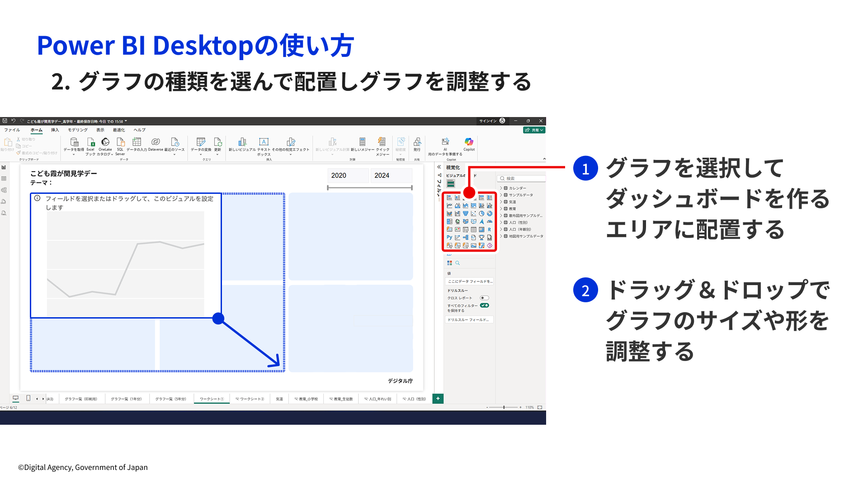Switch to モデリング ribbon tab

[78, 130]
